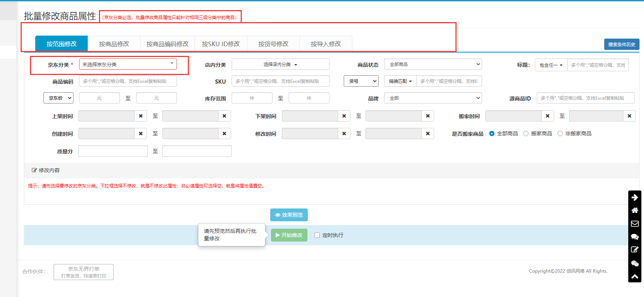Screen dimensions: 644x297
Task: Enable the 定时执行 checkbox
Action: 317,235
